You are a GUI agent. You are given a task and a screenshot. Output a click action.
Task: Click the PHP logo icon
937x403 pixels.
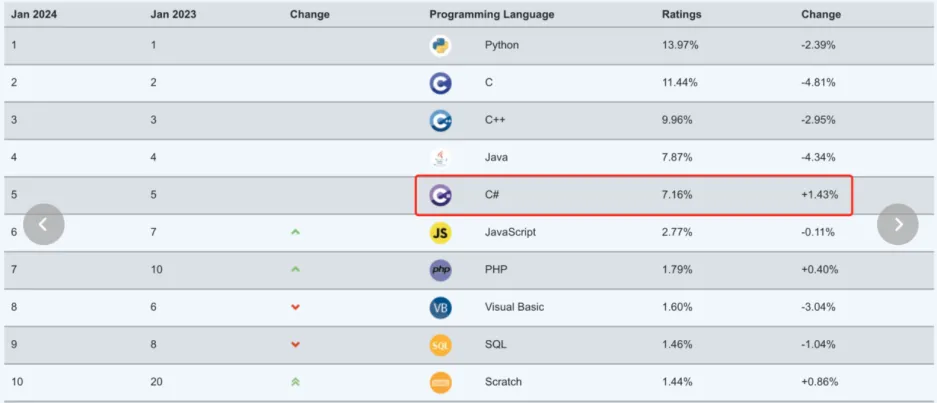[x=440, y=270]
